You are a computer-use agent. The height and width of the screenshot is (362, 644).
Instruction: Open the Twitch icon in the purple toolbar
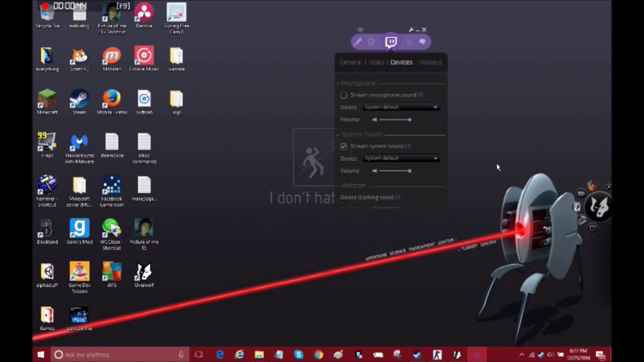pyautogui.click(x=391, y=42)
